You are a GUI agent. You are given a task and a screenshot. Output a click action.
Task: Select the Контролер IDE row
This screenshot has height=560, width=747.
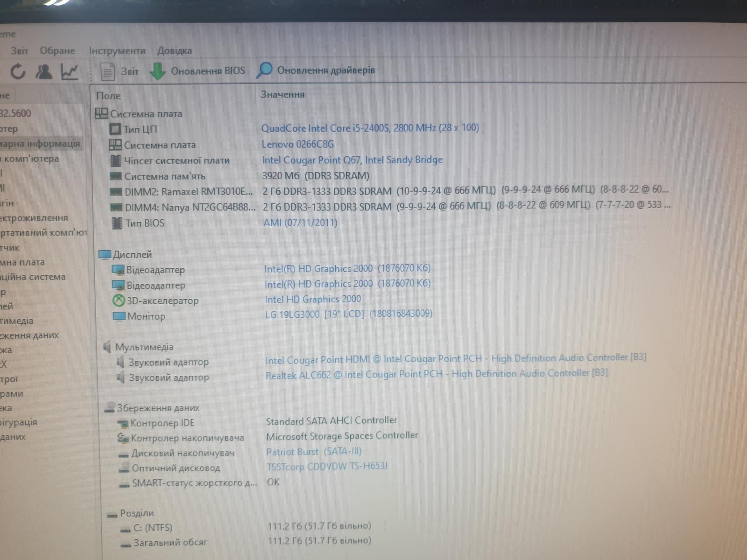[258, 422]
